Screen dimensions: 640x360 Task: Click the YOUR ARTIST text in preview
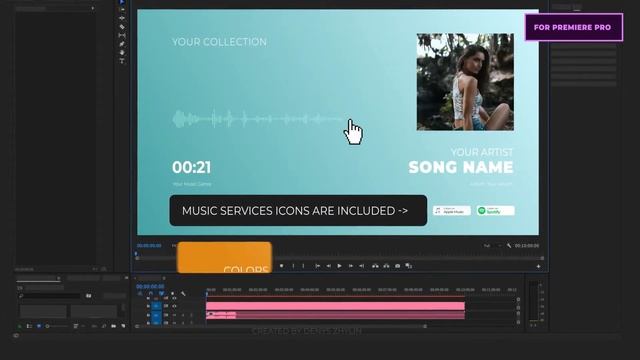coord(482,152)
